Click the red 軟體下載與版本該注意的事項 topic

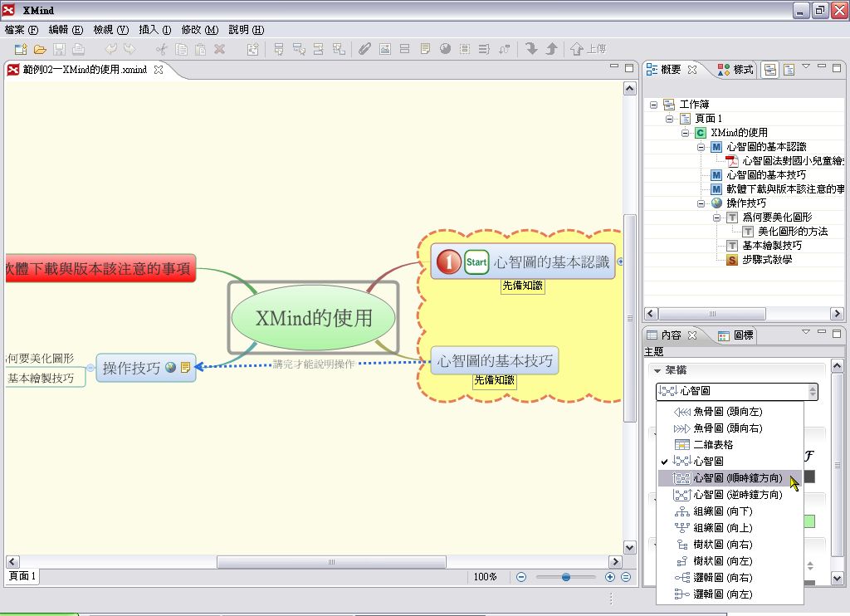click(x=100, y=268)
